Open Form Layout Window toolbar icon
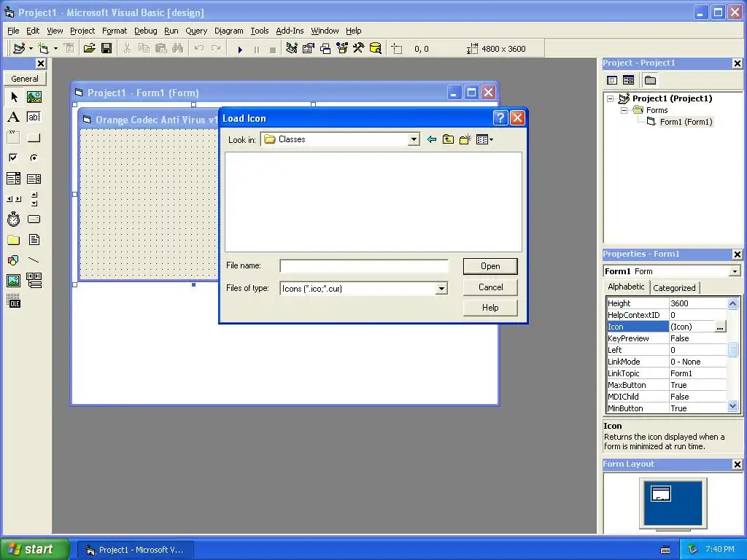 point(325,49)
